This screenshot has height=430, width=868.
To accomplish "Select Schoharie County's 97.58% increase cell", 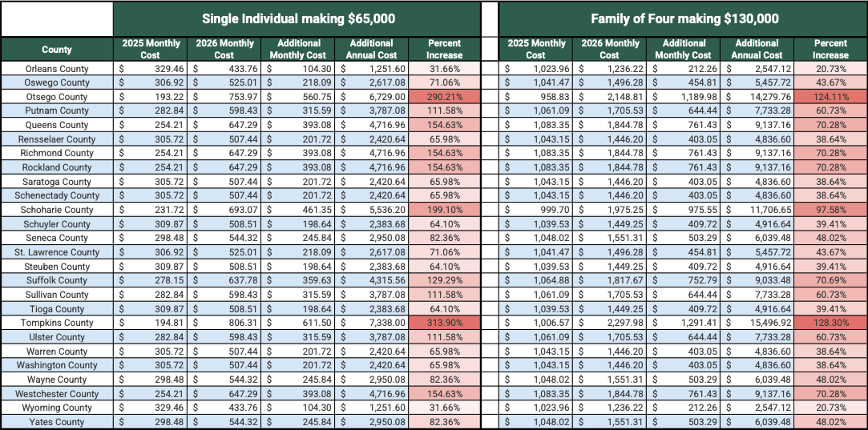I will tap(830, 210).
